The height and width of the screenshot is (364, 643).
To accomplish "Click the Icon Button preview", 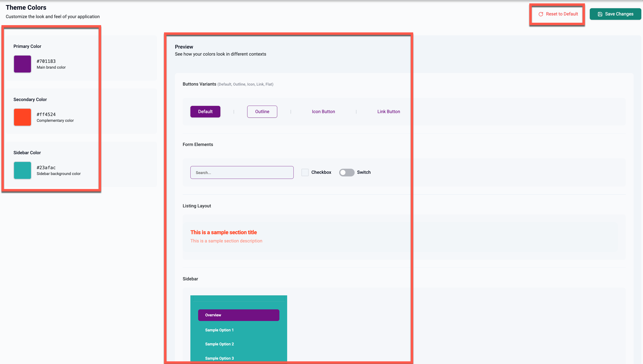I will tap(323, 111).
